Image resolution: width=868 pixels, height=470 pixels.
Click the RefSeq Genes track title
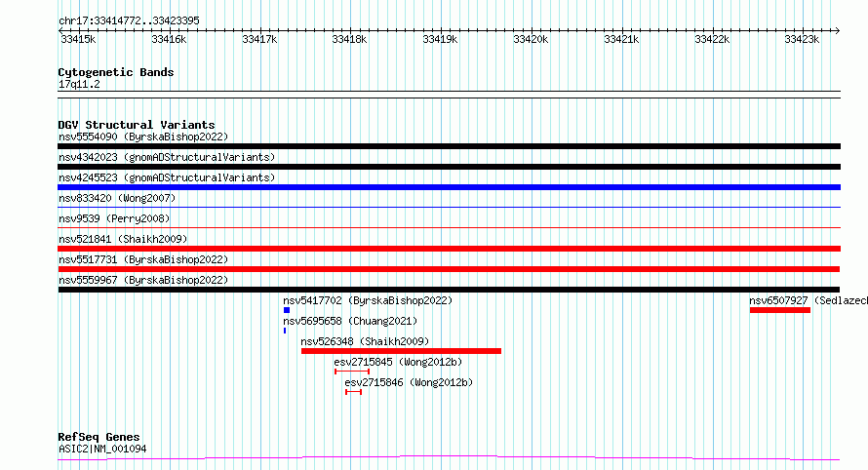click(99, 438)
